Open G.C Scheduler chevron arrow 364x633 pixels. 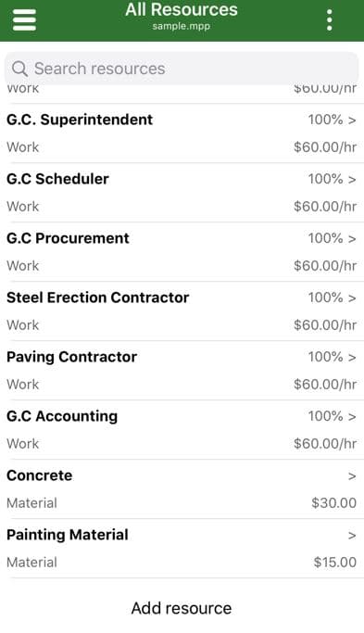352,180
